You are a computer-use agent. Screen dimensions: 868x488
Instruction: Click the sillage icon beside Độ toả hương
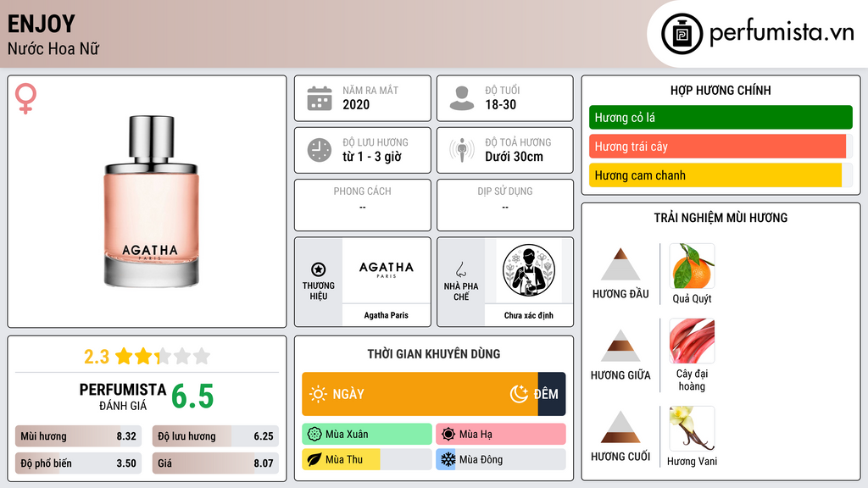click(x=462, y=150)
